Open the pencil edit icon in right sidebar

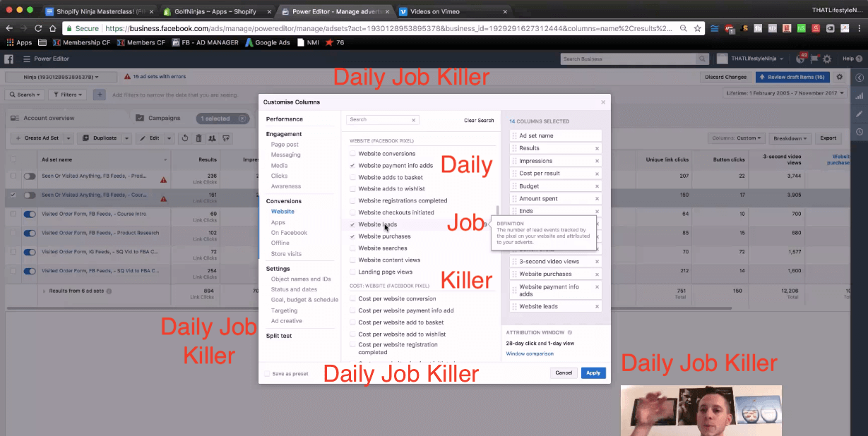click(860, 114)
